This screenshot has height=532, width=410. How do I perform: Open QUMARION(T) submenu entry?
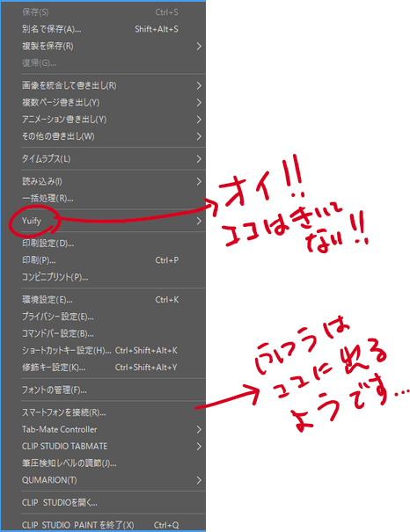tap(103, 480)
